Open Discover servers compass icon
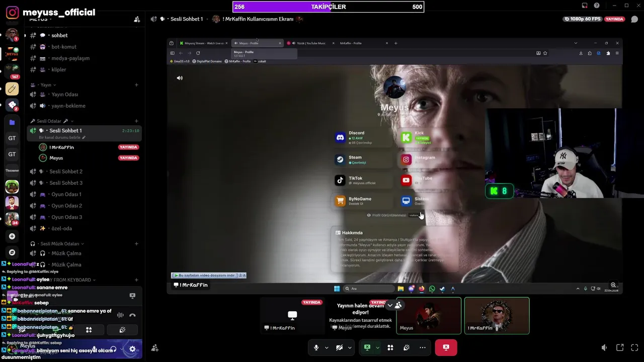The image size is (644, 362). pyautogui.click(x=12, y=252)
